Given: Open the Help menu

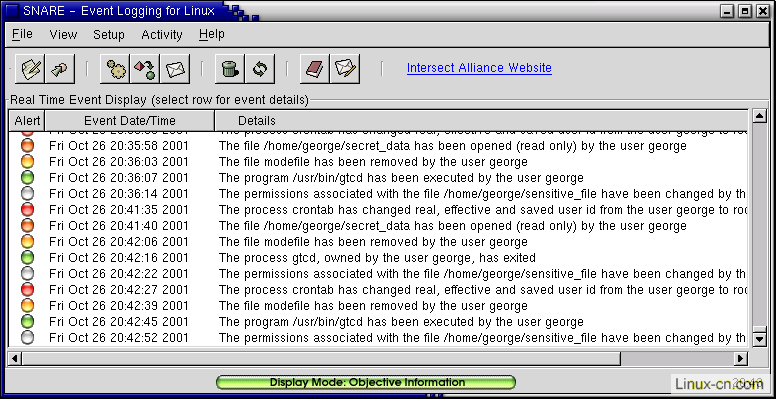Looking at the screenshot, I should pos(211,34).
